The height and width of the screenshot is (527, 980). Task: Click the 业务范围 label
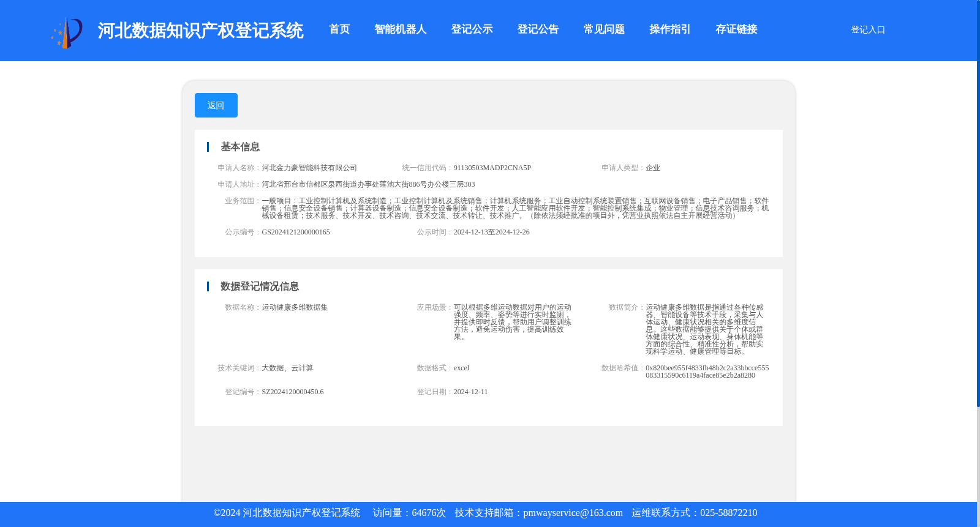pos(243,201)
